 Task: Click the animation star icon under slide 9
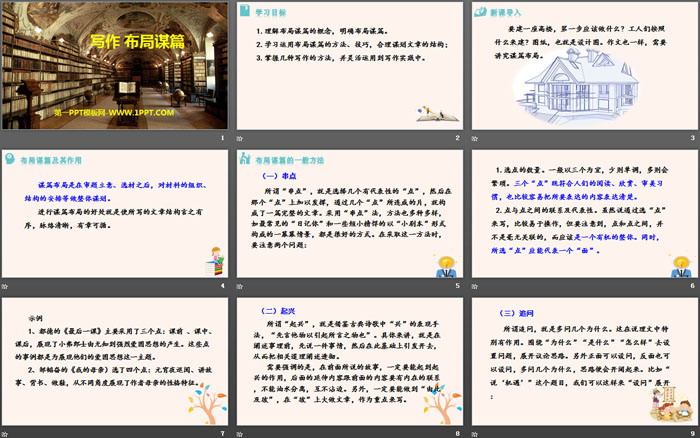click(x=475, y=434)
